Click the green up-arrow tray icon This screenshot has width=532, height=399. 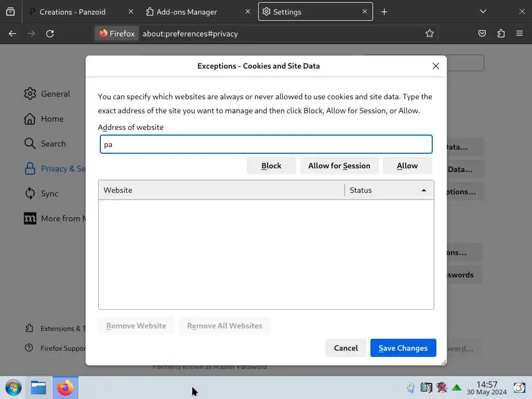(457, 388)
